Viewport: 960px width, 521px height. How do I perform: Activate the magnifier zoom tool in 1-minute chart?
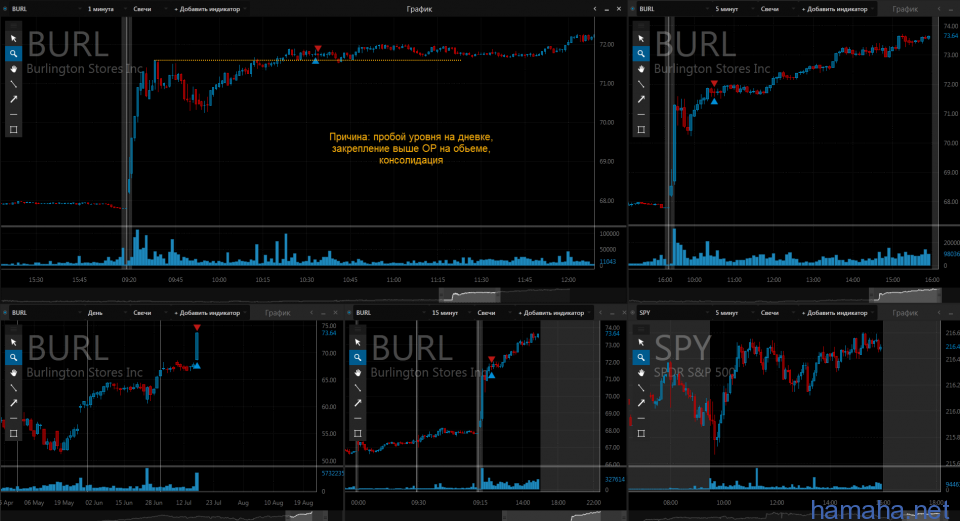(x=14, y=53)
